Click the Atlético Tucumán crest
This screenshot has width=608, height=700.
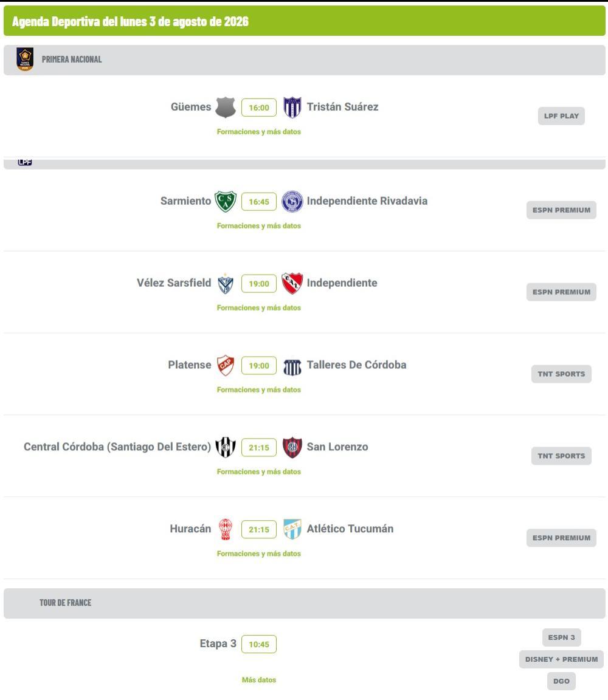(292, 529)
